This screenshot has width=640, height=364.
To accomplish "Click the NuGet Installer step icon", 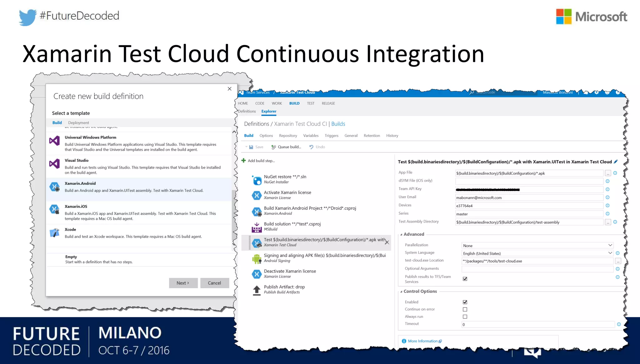I will coord(257,180).
